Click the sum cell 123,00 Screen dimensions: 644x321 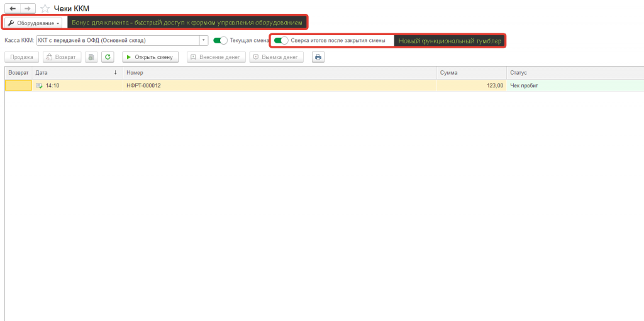tap(472, 85)
